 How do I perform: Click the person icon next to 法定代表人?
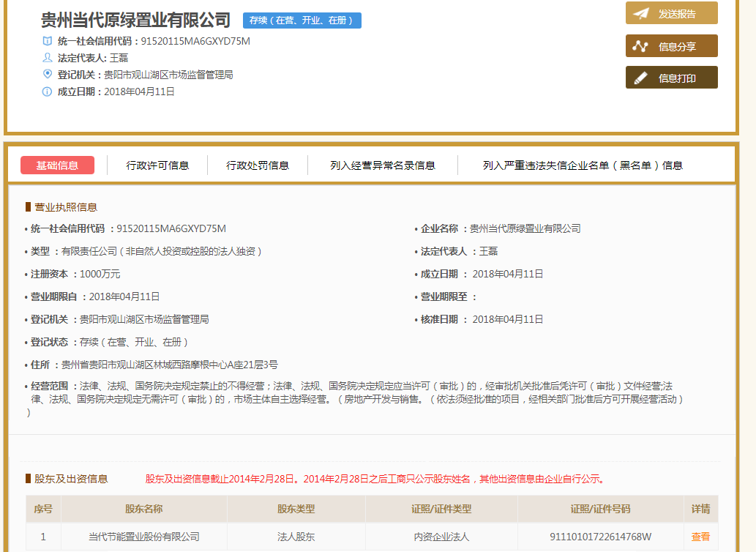(x=46, y=58)
